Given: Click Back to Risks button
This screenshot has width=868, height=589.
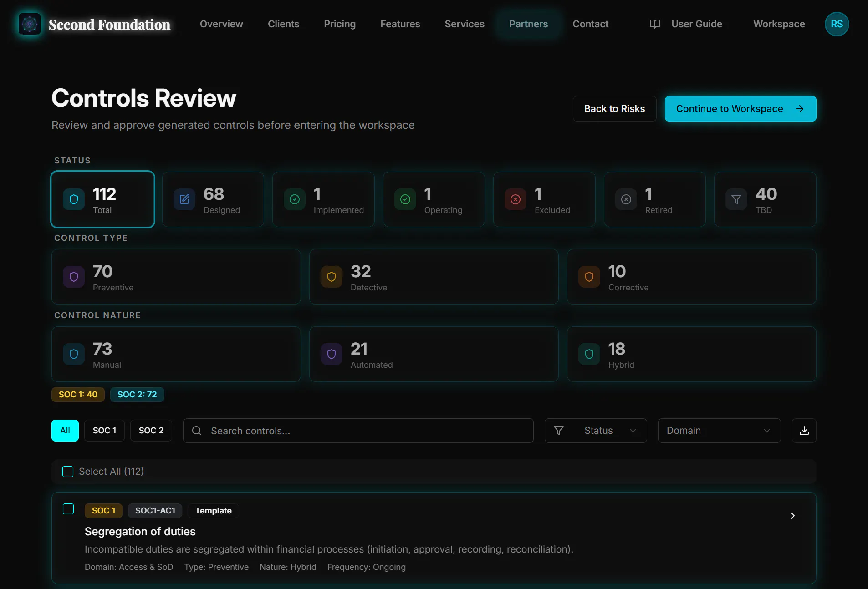Looking at the screenshot, I should [x=614, y=109].
